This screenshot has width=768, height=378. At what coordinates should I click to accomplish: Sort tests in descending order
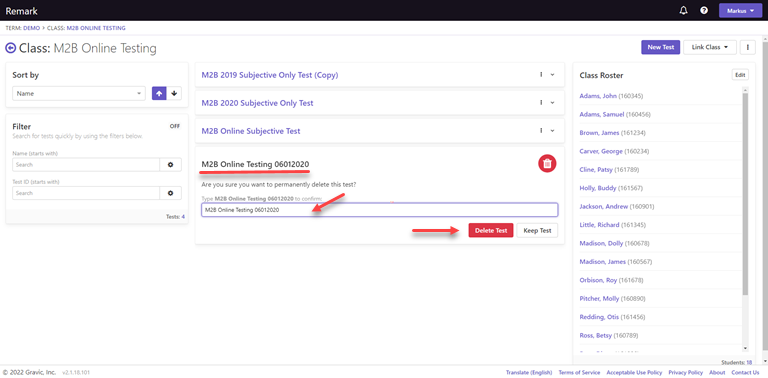174,93
